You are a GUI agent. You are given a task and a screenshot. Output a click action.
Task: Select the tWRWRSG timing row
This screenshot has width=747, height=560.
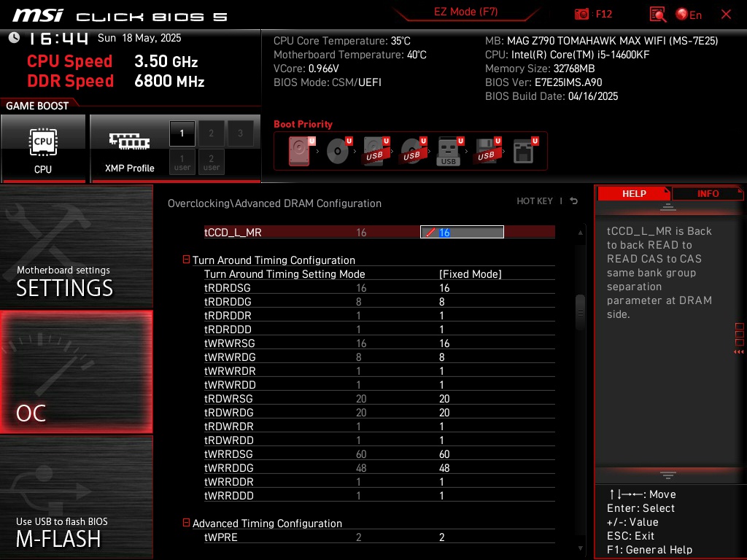coord(379,343)
